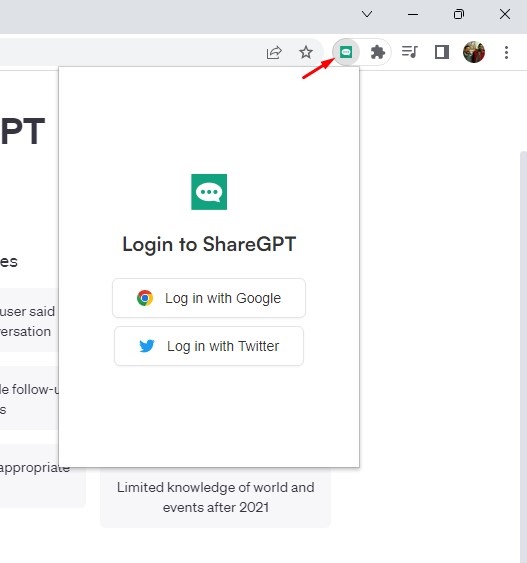This screenshot has width=527, height=563.
Task: Log in with Twitter
Action: coord(209,346)
